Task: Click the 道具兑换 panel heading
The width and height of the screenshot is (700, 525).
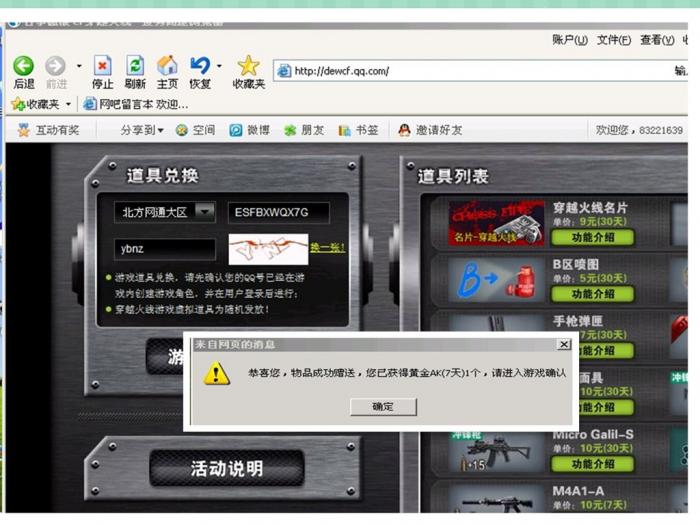Action: pos(162,175)
